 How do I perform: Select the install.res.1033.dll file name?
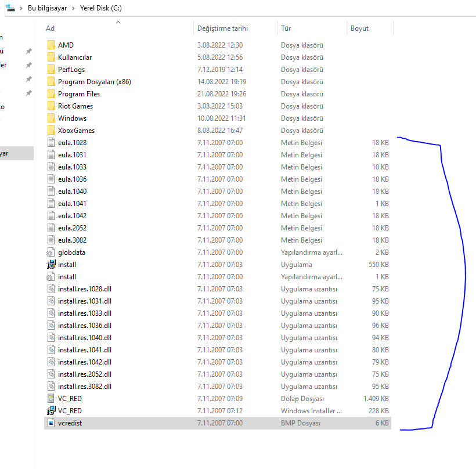(85, 313)
